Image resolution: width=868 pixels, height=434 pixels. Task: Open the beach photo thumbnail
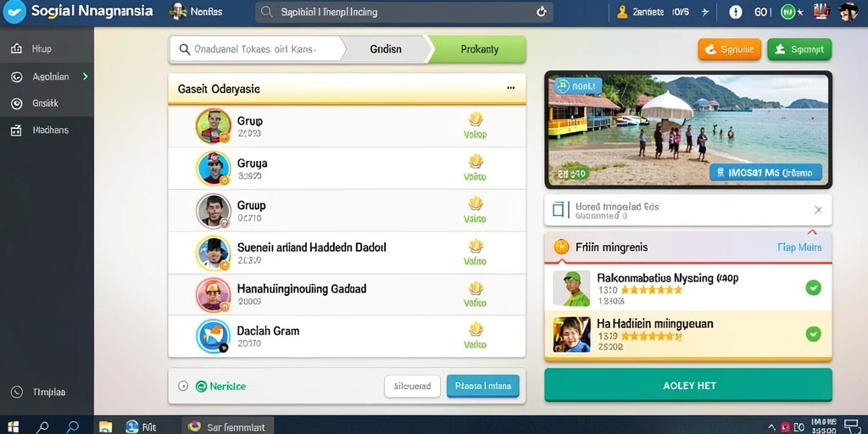click(688, 130)
